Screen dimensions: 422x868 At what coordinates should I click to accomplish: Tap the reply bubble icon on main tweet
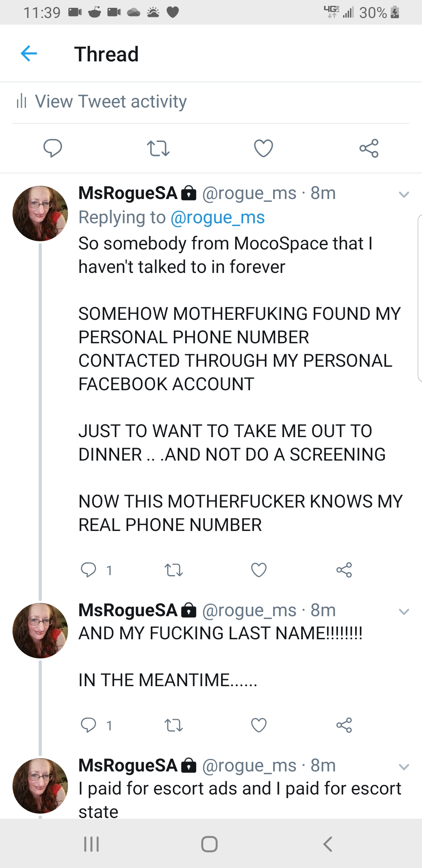pyautogui.click(x=52, y=148)
